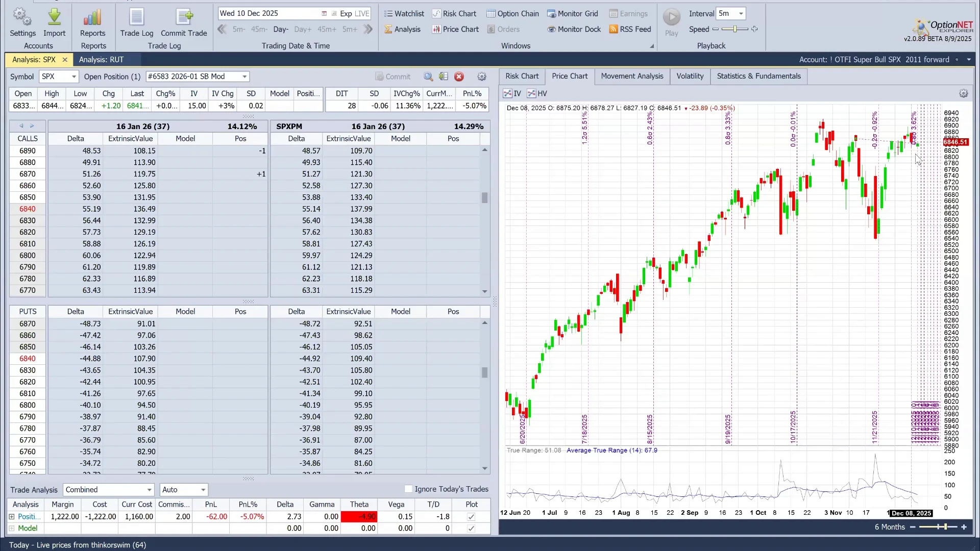
Task: Click the next expiration arrow above CALLS
Action: pos(32,126)
